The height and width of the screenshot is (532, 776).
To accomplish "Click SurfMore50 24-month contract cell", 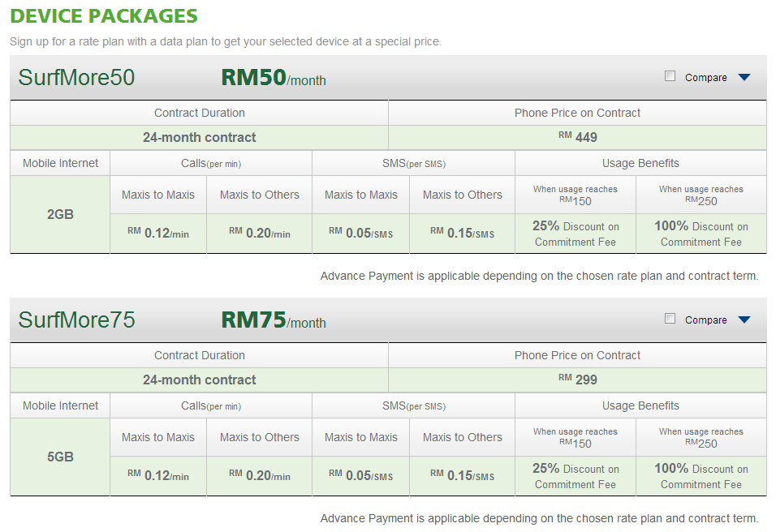I will coord(200,137).
